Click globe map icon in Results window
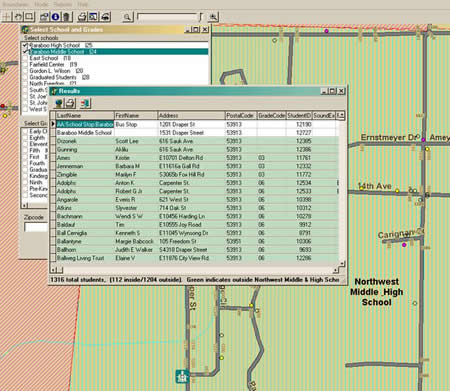This screenshot has width=450, height=391. coord(59,103)
